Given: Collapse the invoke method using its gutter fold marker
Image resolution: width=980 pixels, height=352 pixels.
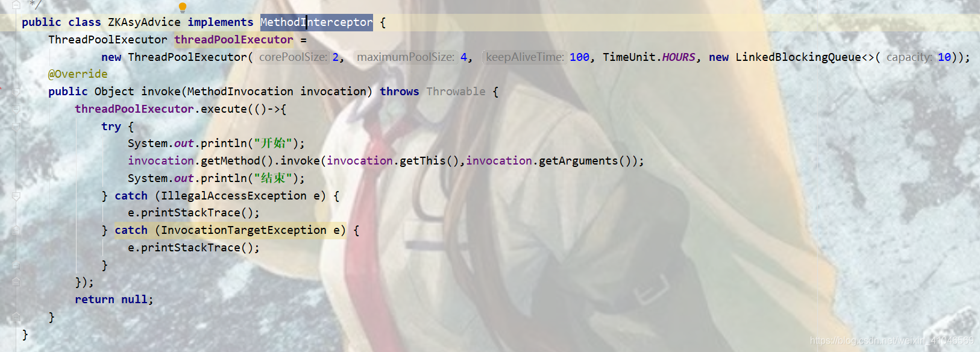Looking at the screenshot, I should [16, 92].
